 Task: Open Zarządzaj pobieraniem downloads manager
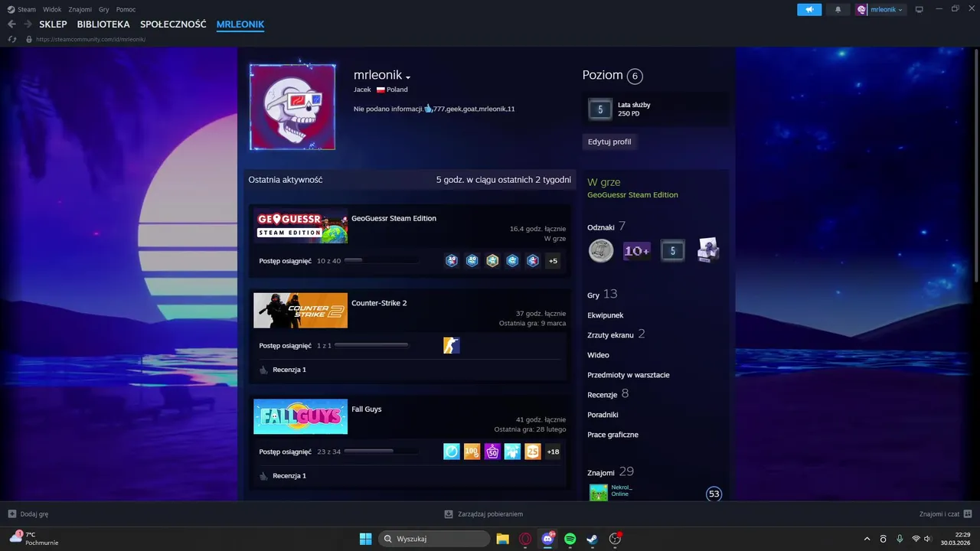pos(484,514)
